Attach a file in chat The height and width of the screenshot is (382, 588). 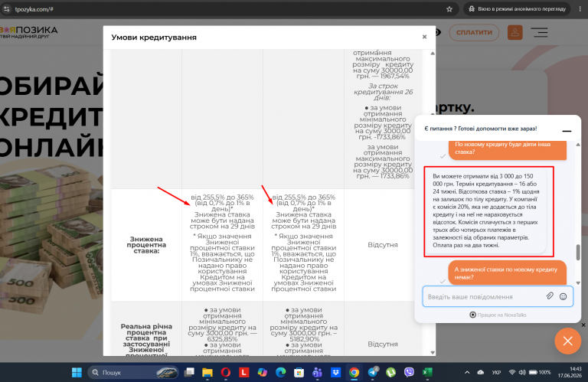[x=550, y=296]
